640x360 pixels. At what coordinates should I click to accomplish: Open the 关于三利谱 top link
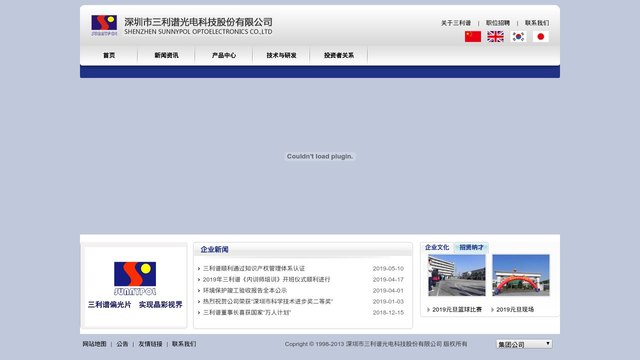[x=456, y=23]
